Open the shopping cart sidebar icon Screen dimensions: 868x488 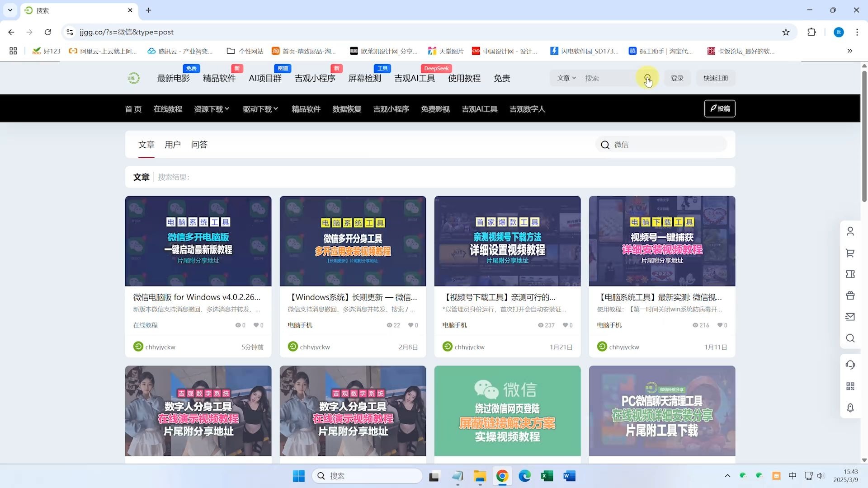[x=850, y=253]
